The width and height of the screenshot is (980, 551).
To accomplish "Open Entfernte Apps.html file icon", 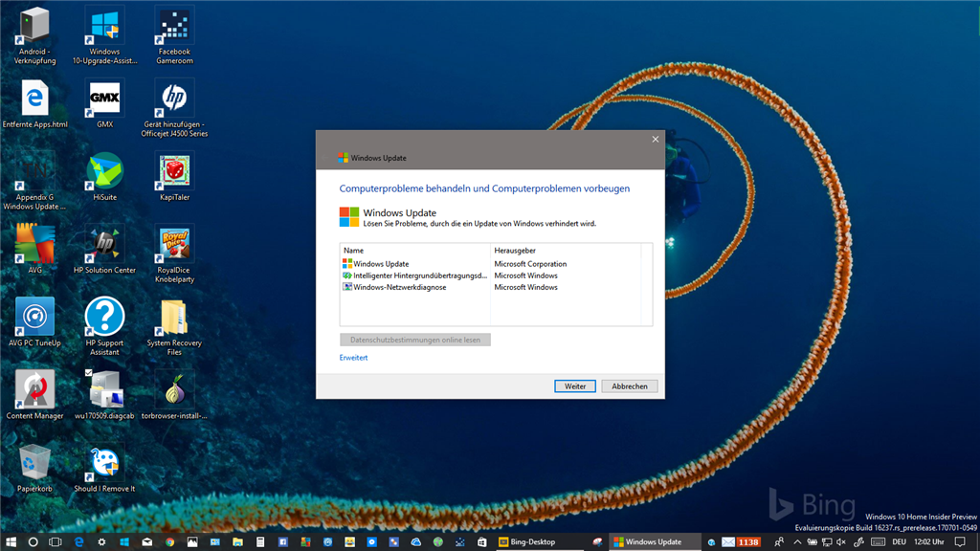I will (35, 103).
